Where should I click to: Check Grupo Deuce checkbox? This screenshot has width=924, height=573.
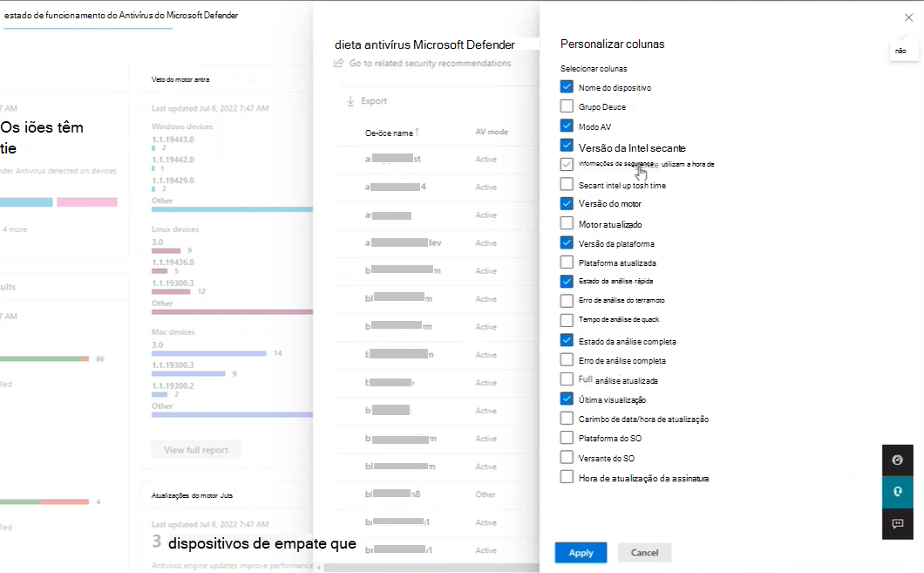(x=567, y=106)
